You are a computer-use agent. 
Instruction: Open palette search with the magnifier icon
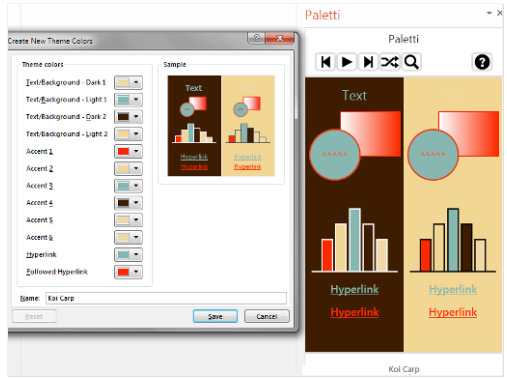411,62
